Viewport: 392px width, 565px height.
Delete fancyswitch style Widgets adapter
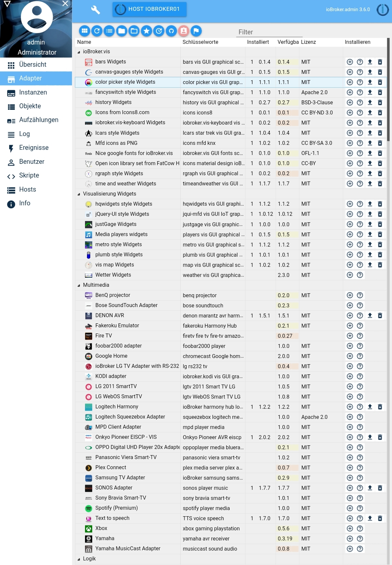click(x=380, y=92)
